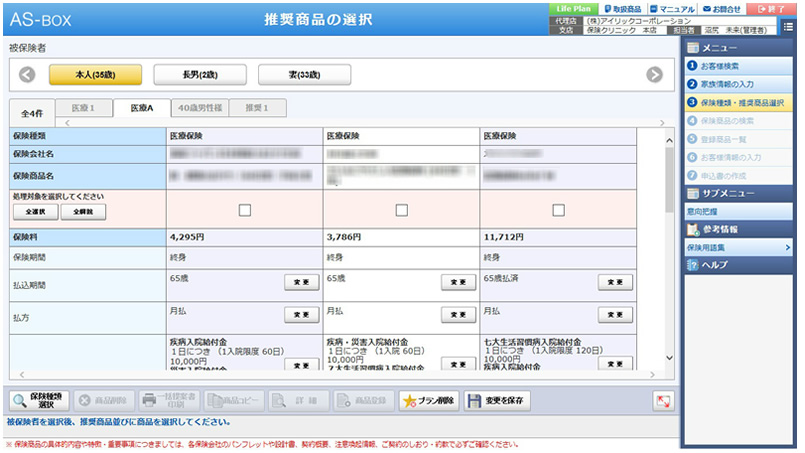Check the 4,295円 plan selection checkbox
This screenshot has width=805, height=453.
pos(244,210)
